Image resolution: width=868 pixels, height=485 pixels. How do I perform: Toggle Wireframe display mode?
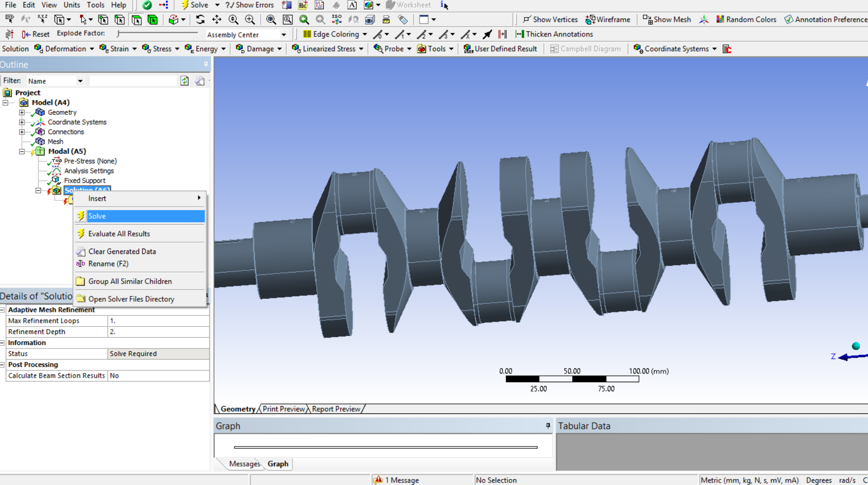click(x=608, y=19)
